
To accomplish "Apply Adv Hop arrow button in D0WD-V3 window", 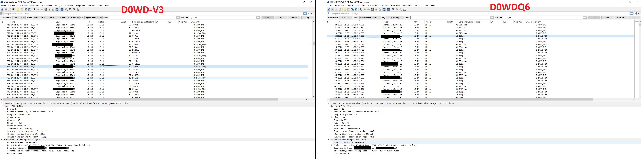I will [258, 18].
